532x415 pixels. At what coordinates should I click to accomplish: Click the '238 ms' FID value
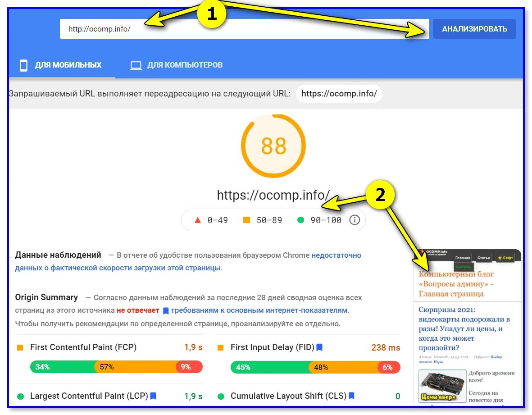click(386, 347)
